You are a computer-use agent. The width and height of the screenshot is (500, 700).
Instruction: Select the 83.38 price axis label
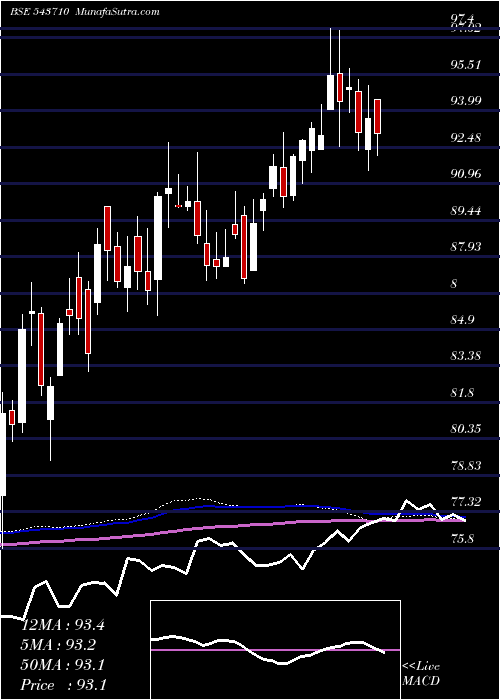click(x=466, y=356)
